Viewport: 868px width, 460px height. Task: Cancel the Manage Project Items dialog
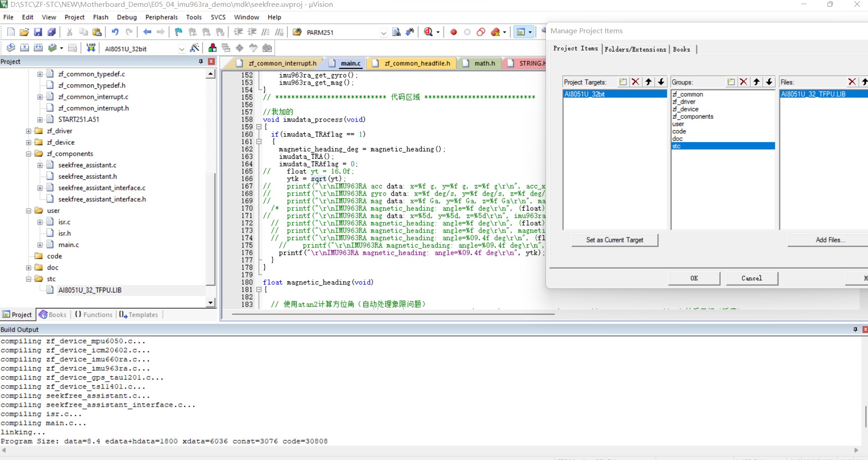[752, 278]
